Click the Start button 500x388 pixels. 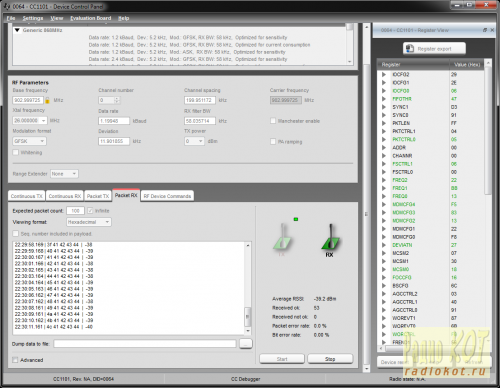click(x=282, y=359)
